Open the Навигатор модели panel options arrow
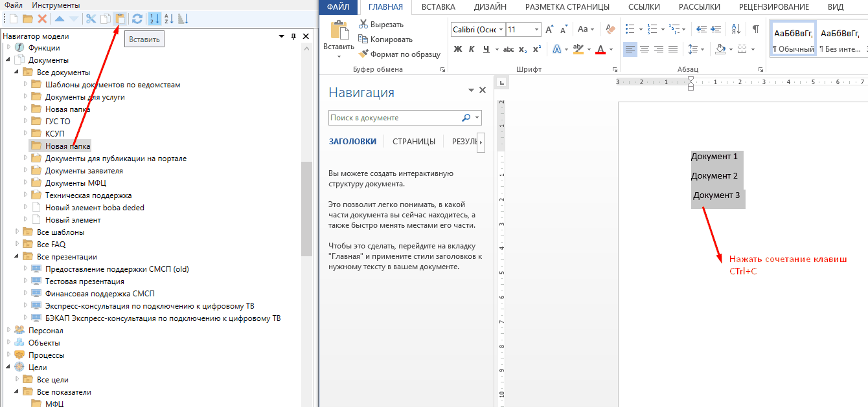868x407 pixels. pos(281,36)
